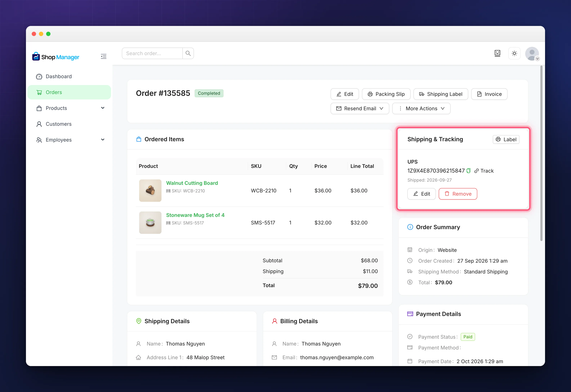Open the More Actions dropdown

[x=421, y=109]
